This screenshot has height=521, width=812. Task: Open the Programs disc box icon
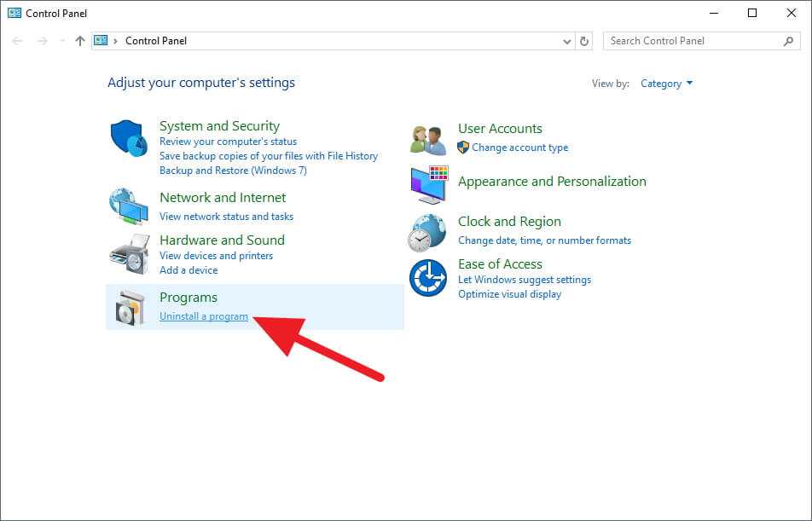click(129, 307)
